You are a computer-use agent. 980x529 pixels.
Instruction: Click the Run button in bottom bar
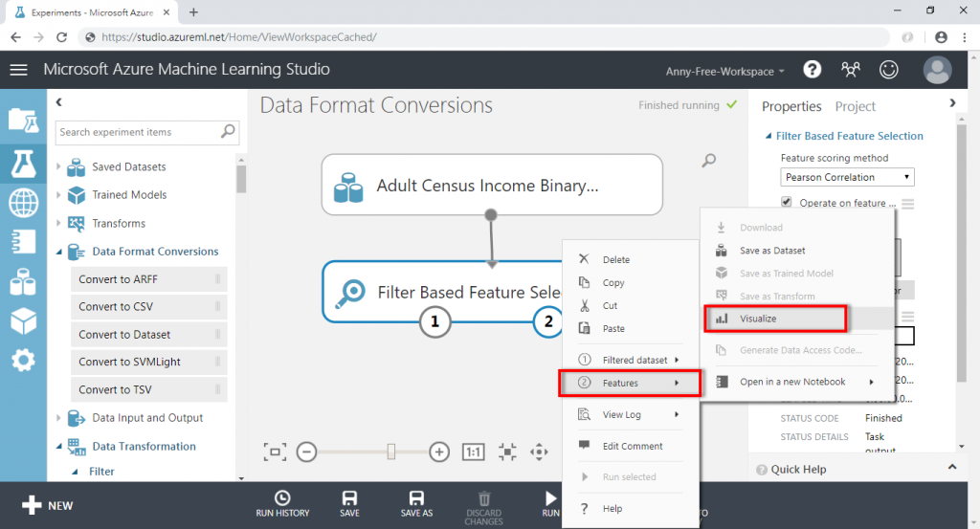coord(550,505)
